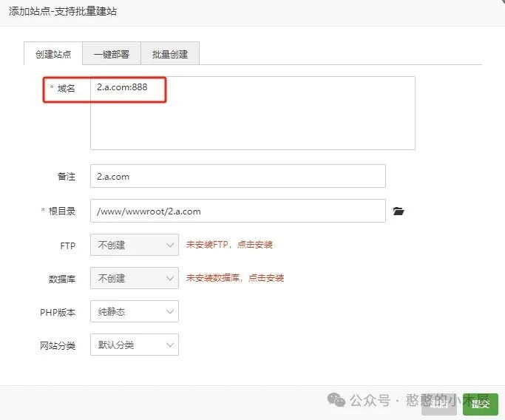Image resolution: width=505 pixels, height=420 pixels.
Task: Click the 根目录 path input field
Action: tap(237, 211)
